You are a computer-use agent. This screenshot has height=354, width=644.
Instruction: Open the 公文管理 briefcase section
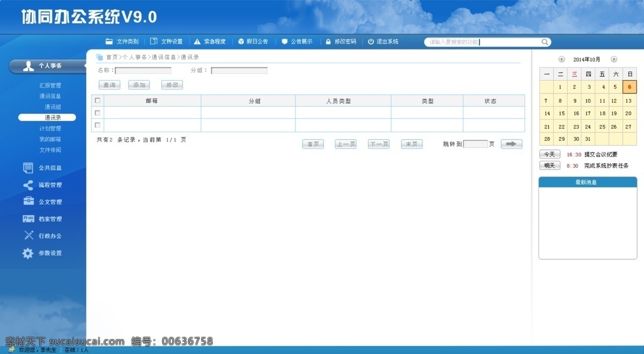click(43, 202)
